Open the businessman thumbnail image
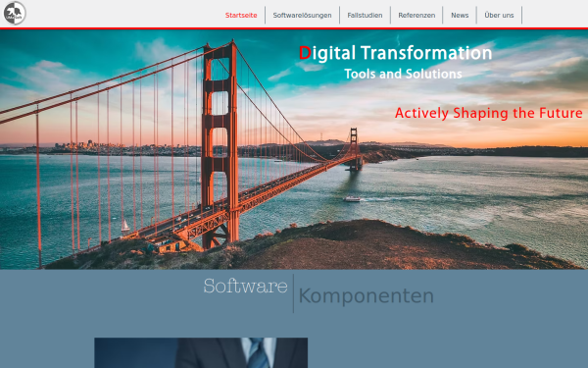588x368 pixels. 201,352
